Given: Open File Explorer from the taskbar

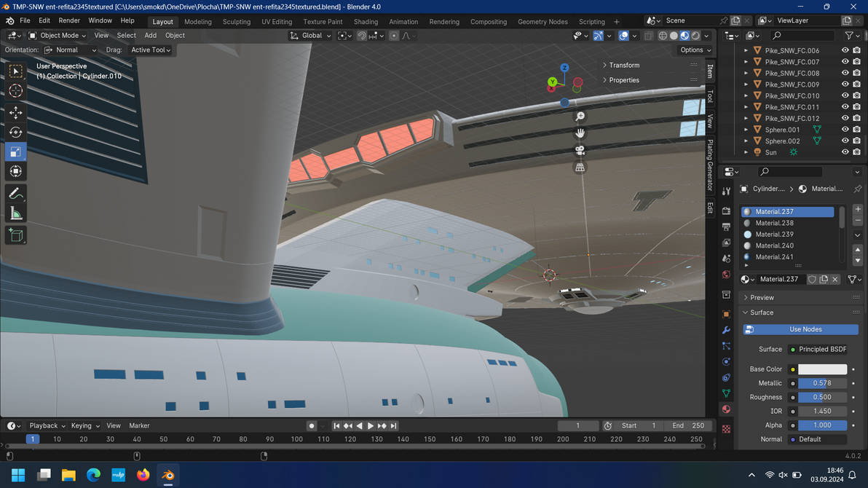Looking at the screenshot, I should pos(68,475).
